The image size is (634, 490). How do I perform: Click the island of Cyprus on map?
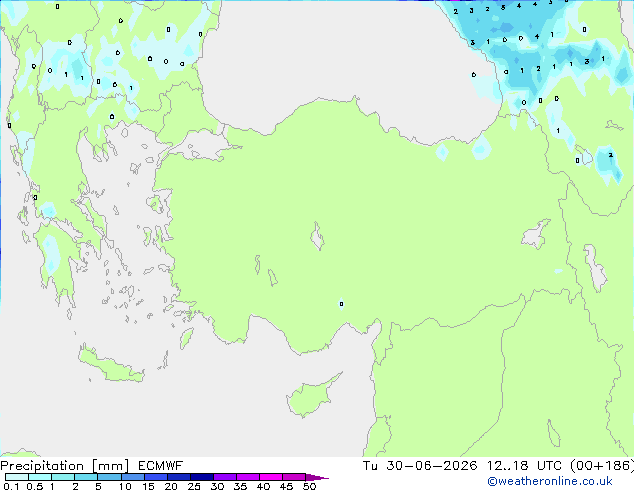(312, 396)
